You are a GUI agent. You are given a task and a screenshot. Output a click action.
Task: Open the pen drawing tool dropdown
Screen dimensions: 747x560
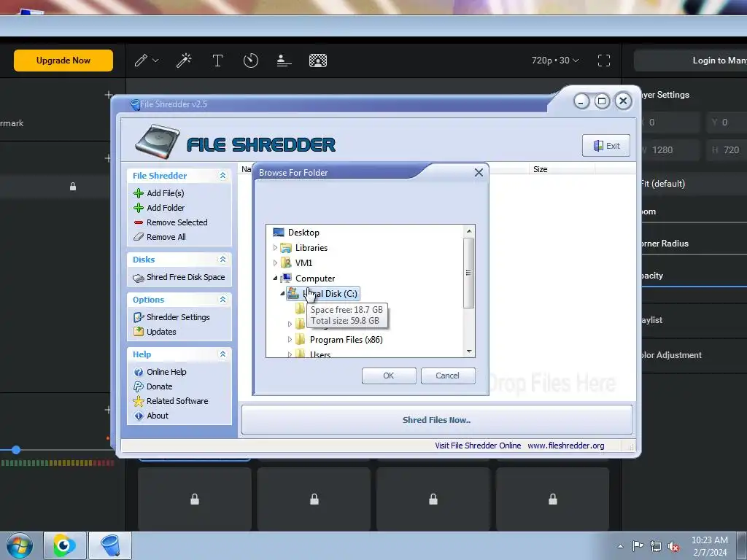pos(155,61)
